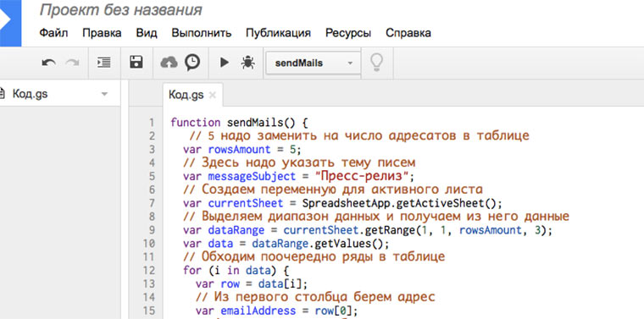Click the cloud deploy icon
This screenshot has width=644, height=319.
pyautogui.click(x=169, y=63)
